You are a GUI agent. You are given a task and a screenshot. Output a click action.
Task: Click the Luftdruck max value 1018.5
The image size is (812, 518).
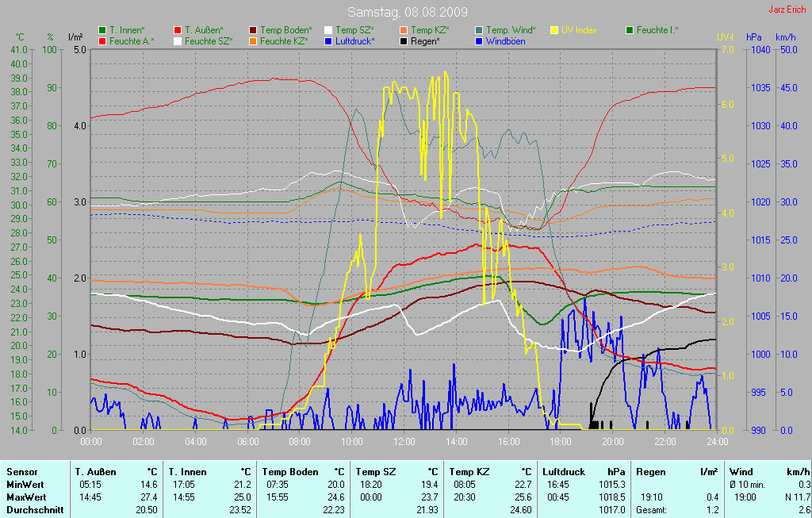point(612,497)
